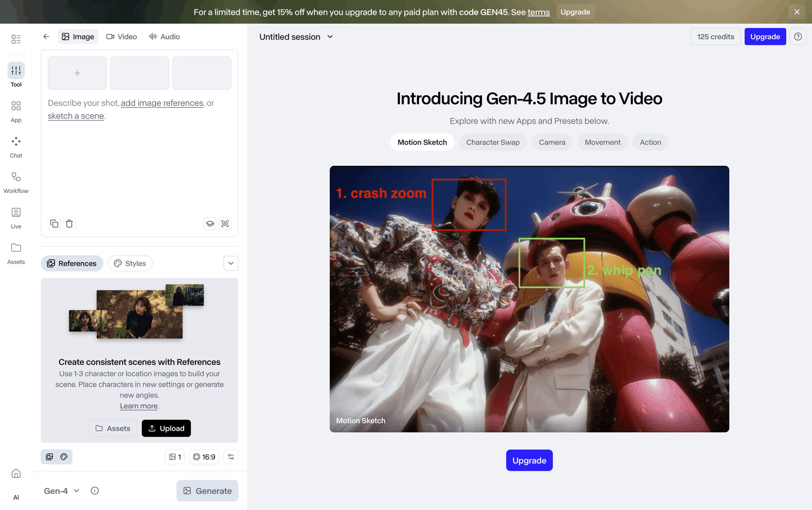Click the Upload button
The height and width of the screenshot is (510, 812).
click(x=166, y=428)
